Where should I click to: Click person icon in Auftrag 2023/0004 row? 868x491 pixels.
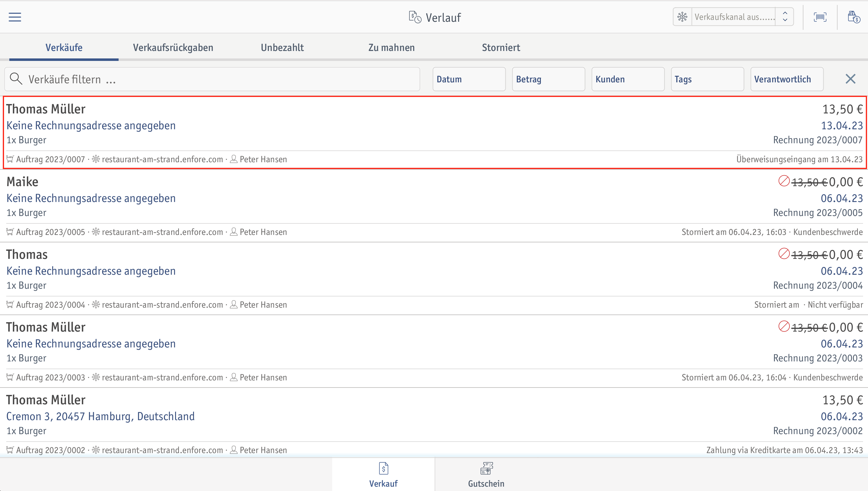(x=233, y=305)
